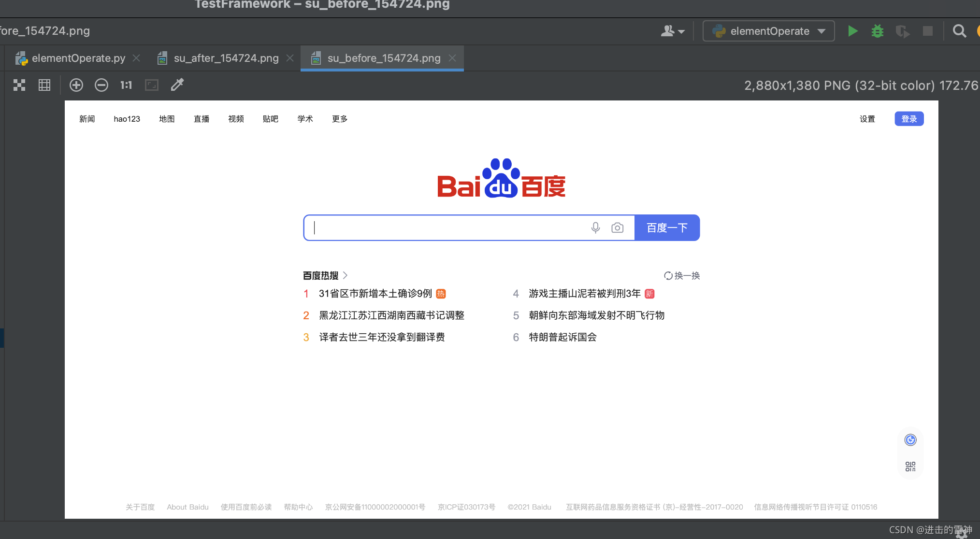
Task: Click the fit zoom to window icon
Action: click(x=152, y=85)
